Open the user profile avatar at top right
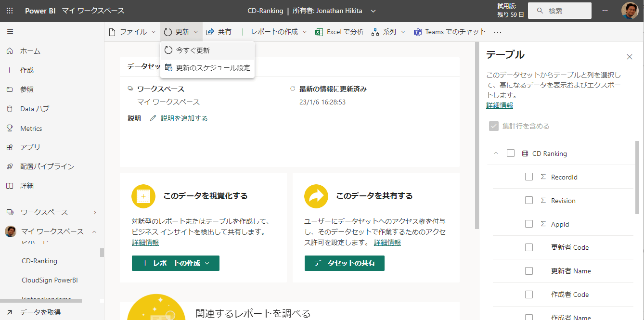 point(630,11)
